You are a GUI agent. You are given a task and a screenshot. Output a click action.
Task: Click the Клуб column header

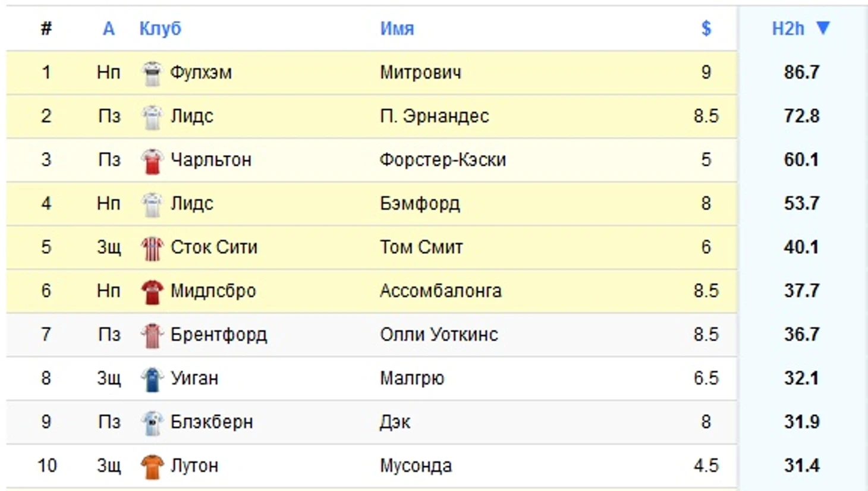[161, 28]
